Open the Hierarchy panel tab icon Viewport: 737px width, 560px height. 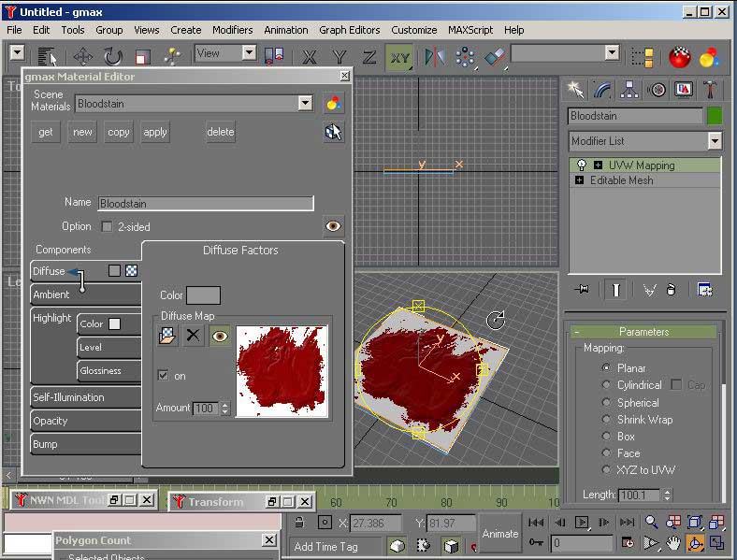[629, 90]
